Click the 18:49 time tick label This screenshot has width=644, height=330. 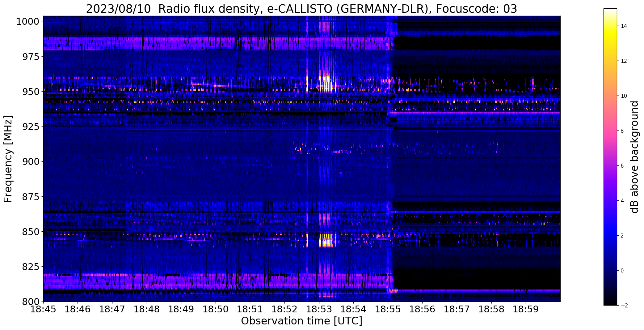pyautogui.click(x=181, y=309)
